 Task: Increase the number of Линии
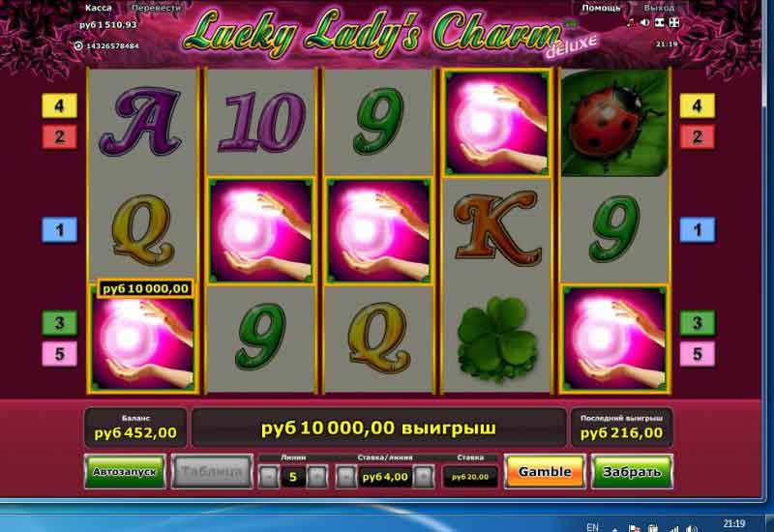[316, 477]
